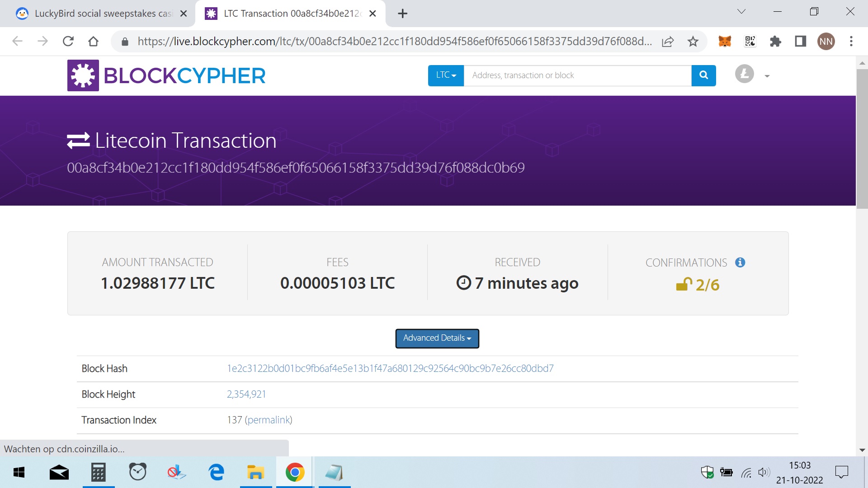Click the Chrome taskbar icon

[295, 473]
